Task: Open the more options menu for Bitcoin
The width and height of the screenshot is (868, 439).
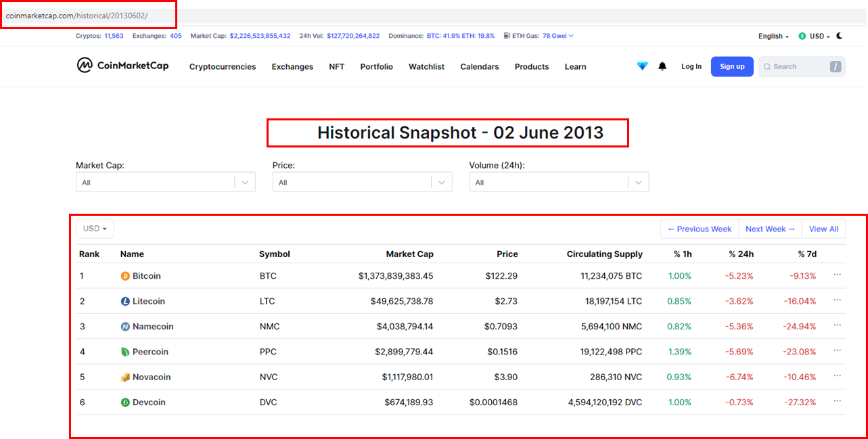Action: tap(838, 275)
